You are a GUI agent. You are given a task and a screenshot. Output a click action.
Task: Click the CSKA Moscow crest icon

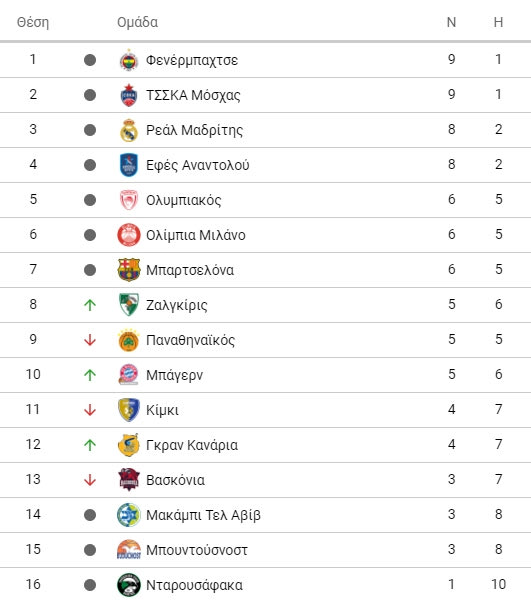coord(129,95)
